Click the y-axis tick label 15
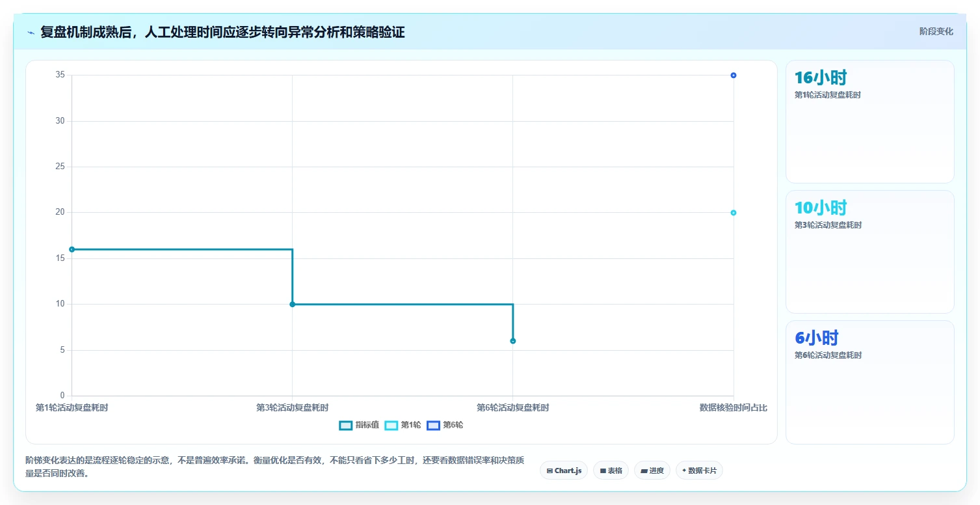The image size is (980, 505). click(60, 259)
